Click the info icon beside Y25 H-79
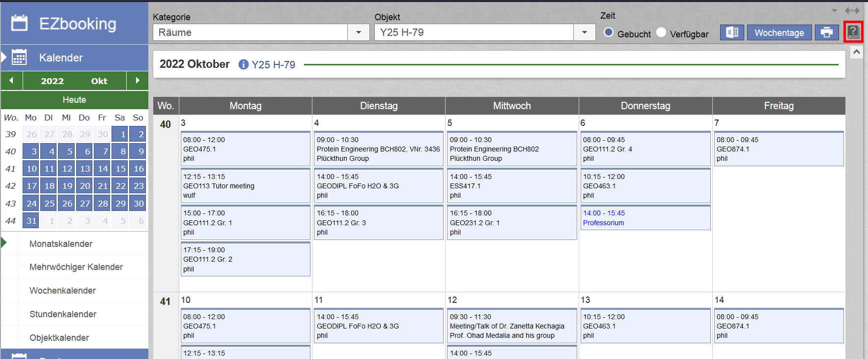 click(243, 64)
